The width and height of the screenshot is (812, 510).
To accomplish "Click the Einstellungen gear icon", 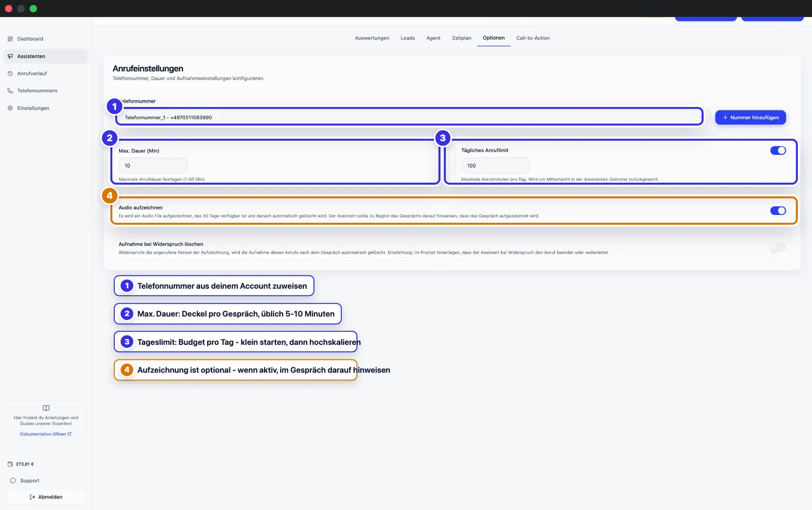I will click(x=10, y=108).
